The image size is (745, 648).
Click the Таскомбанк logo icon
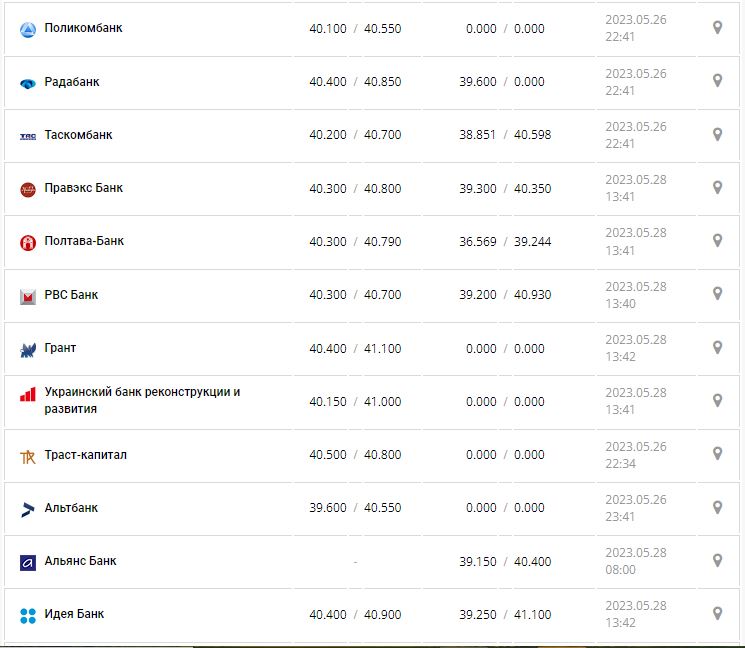click(x=27, y=136)
